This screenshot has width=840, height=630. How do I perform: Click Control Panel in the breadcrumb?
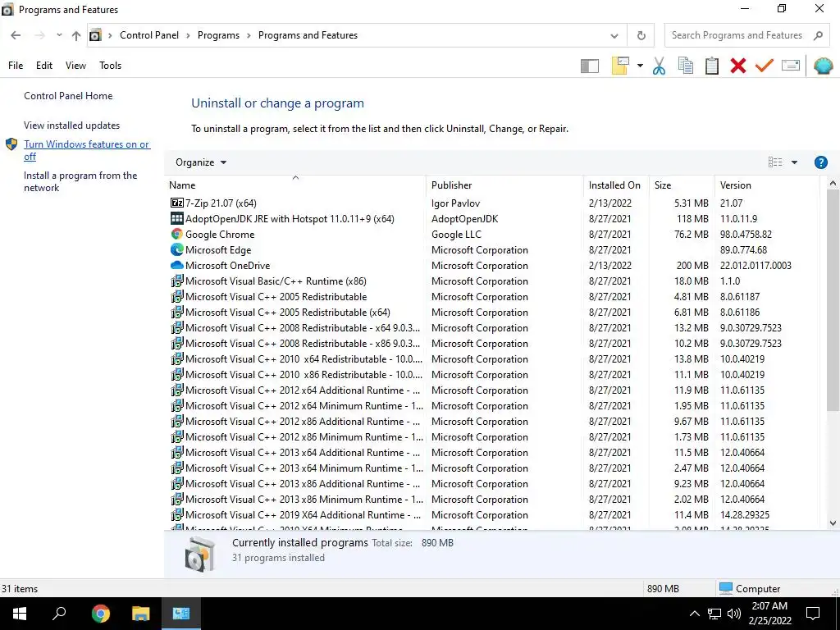click(x=149, y=35)
